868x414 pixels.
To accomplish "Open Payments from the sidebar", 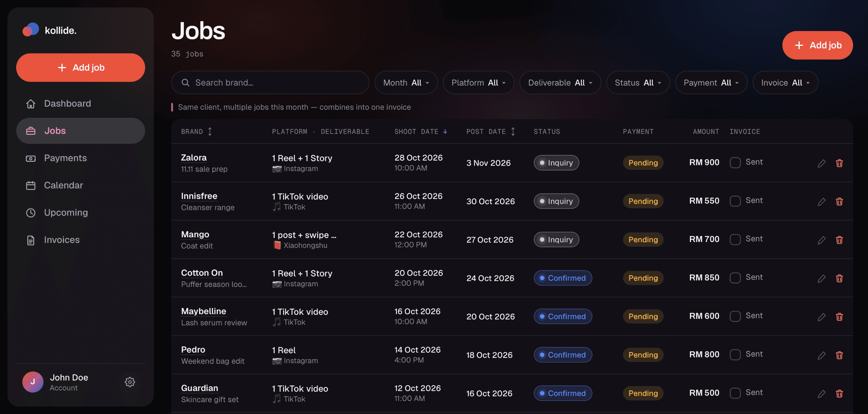I will [81, 158].
